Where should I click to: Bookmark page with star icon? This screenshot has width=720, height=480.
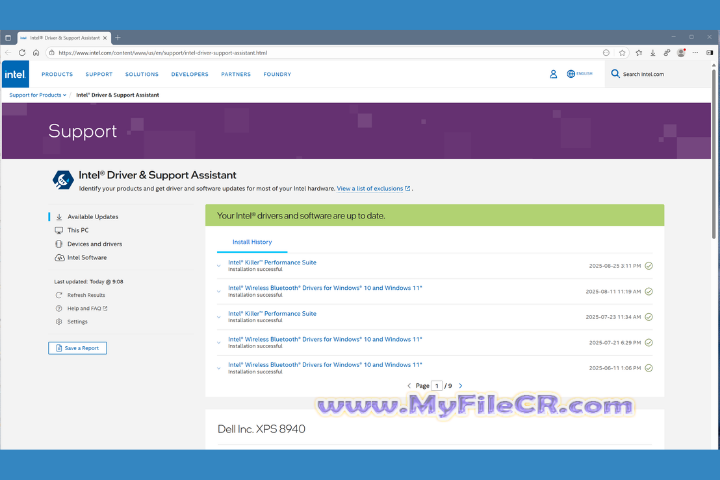point(622,53)
